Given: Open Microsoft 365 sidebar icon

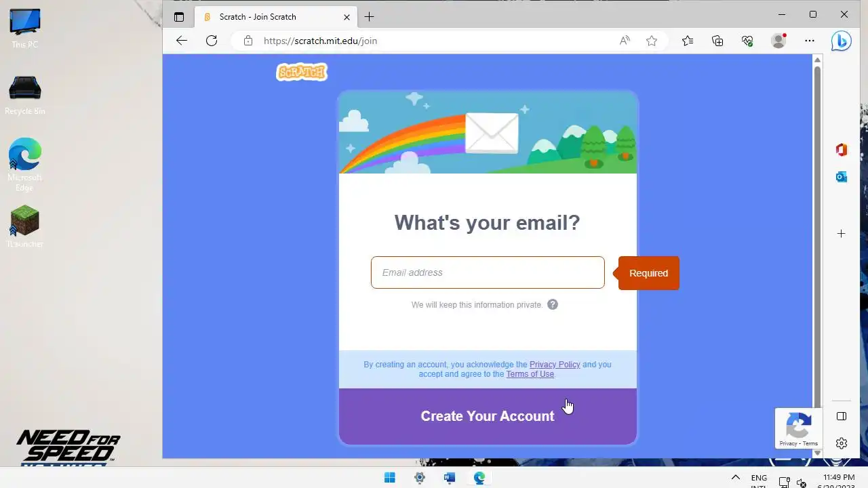Looking at the screenshot, I should pos(842,150).
